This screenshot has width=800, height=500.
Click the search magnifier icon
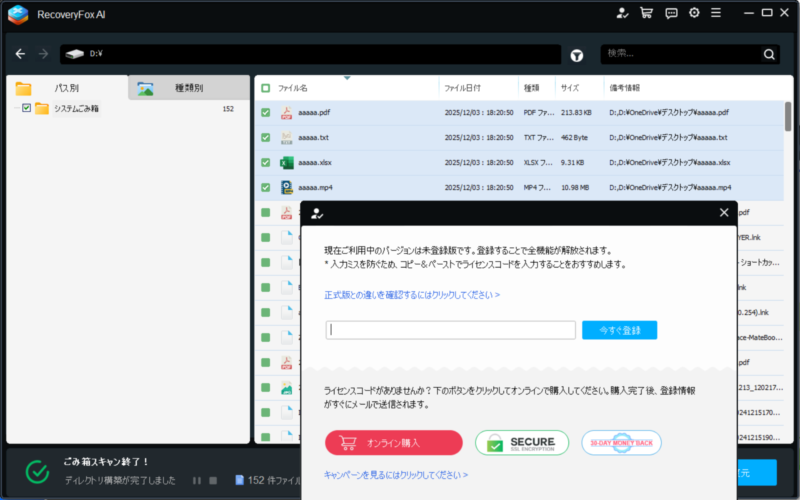point(769,55)
